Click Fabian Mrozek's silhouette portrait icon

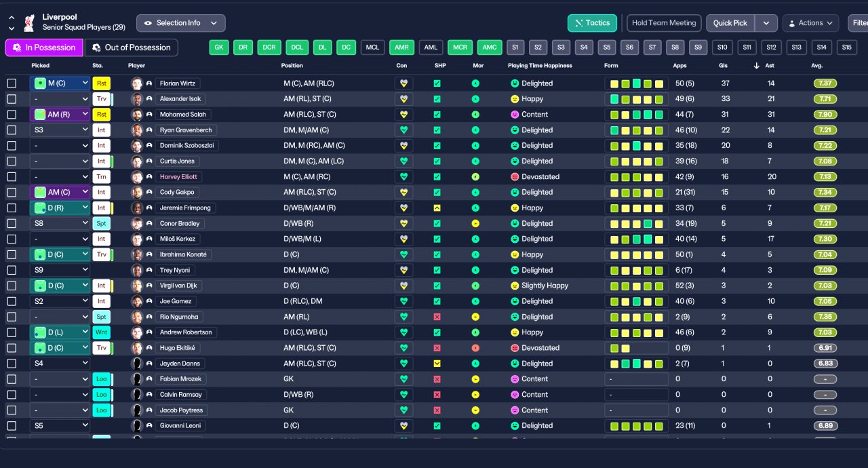[x=137, y=379]
